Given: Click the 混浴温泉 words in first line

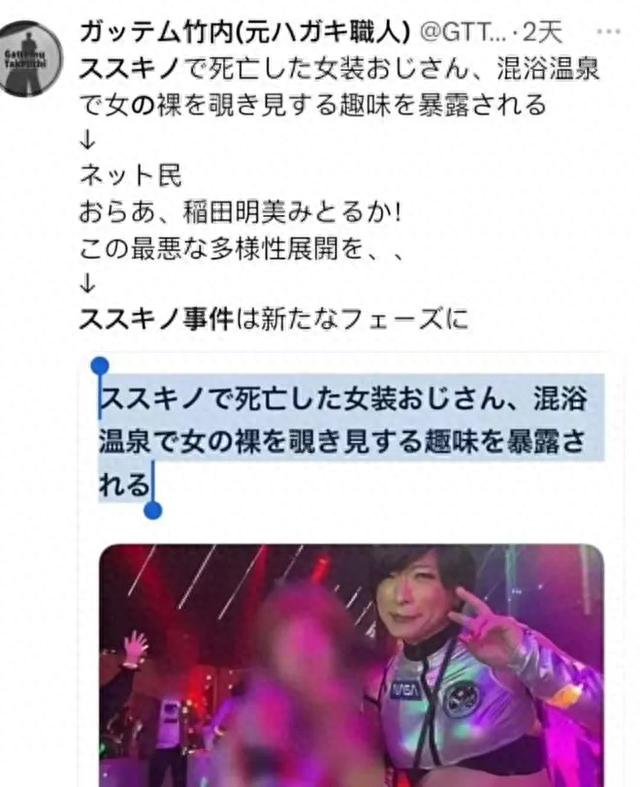Looking at the screenshot, I should (x=548, y=69).
